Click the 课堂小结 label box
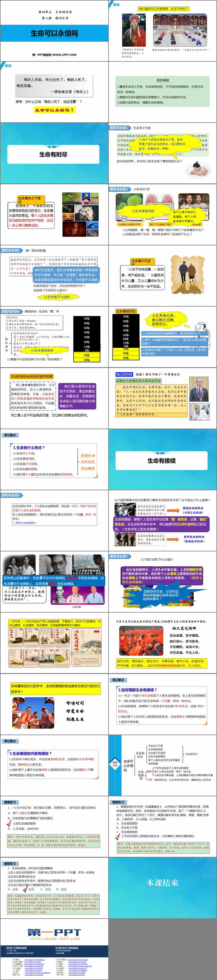 point(115,764)
